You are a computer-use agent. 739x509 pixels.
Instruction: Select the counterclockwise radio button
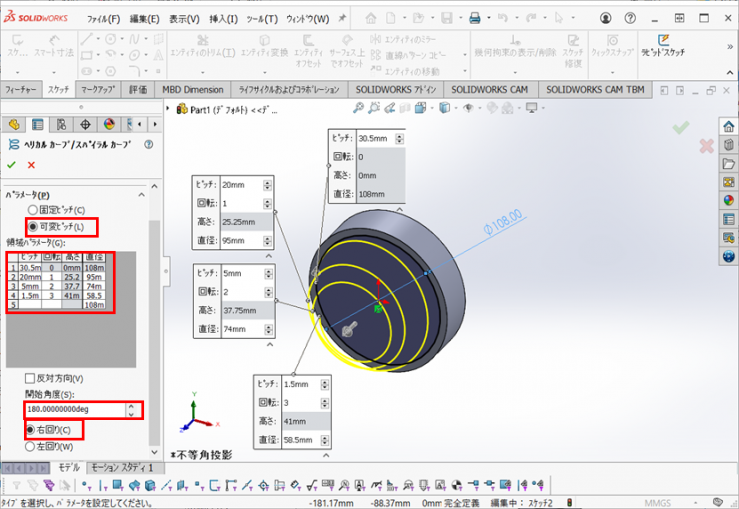[x=31, y=446]
